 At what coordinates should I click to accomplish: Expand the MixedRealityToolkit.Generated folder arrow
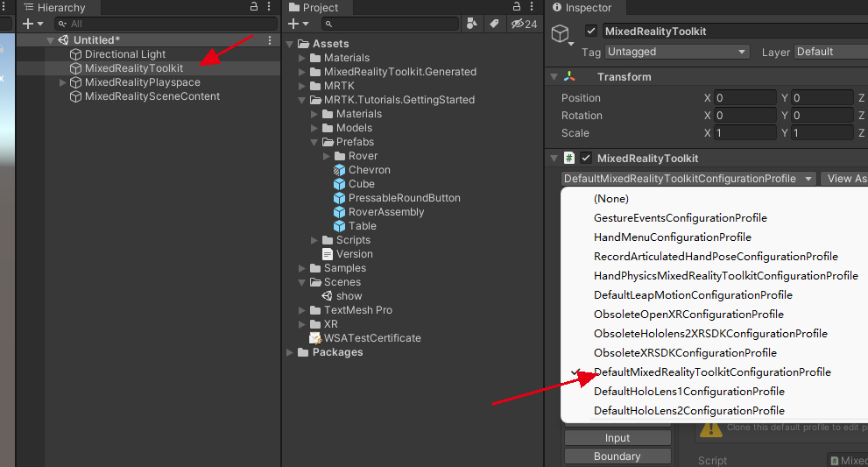301,72
